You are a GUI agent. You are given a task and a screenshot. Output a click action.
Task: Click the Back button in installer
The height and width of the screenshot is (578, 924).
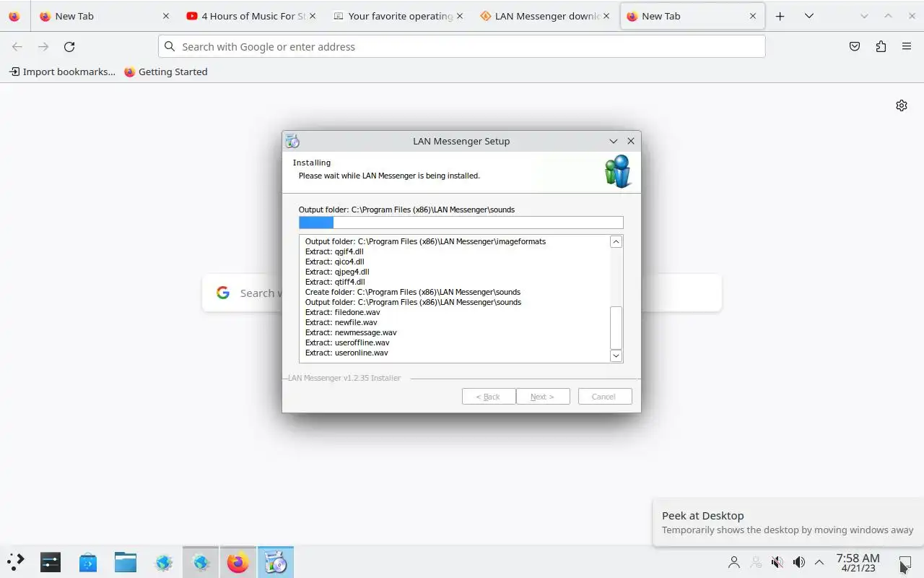click(x=489, y=397)
